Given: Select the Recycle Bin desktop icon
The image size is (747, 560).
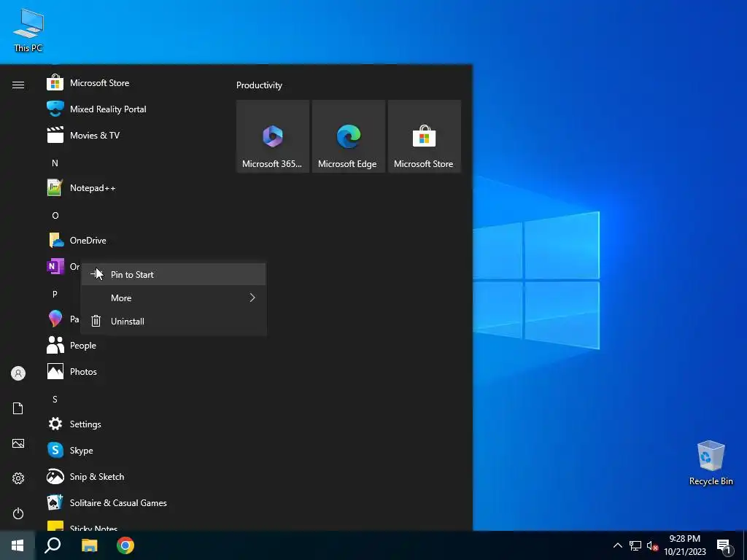Looking at the screenshot, I should click(711, 463).
